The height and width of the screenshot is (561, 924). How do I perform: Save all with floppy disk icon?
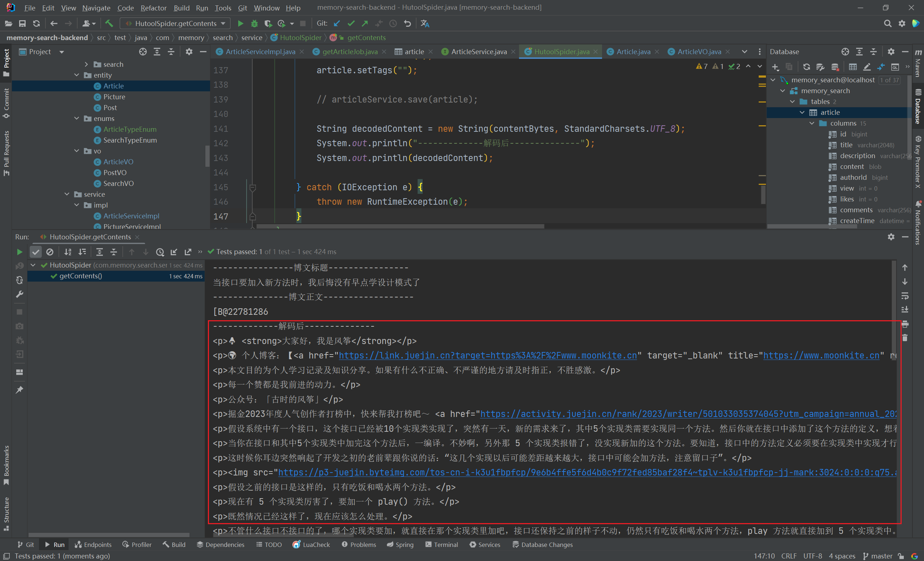click(x=22, y=23)
